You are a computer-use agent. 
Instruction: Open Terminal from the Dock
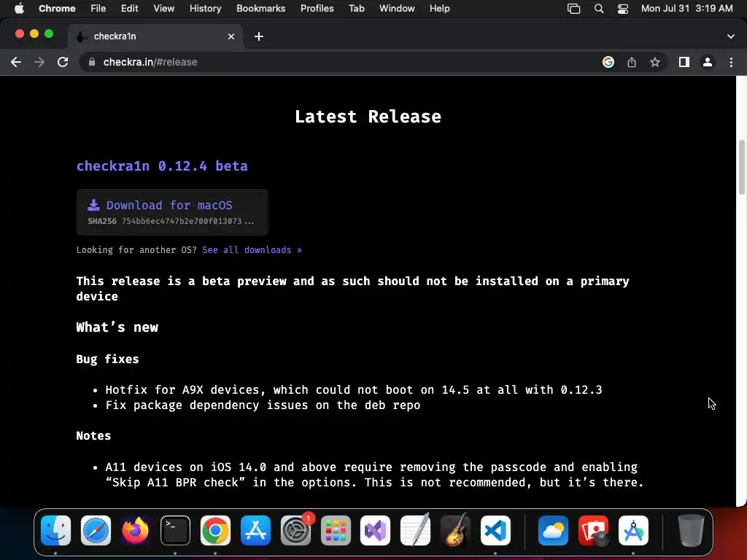[175, 531]
